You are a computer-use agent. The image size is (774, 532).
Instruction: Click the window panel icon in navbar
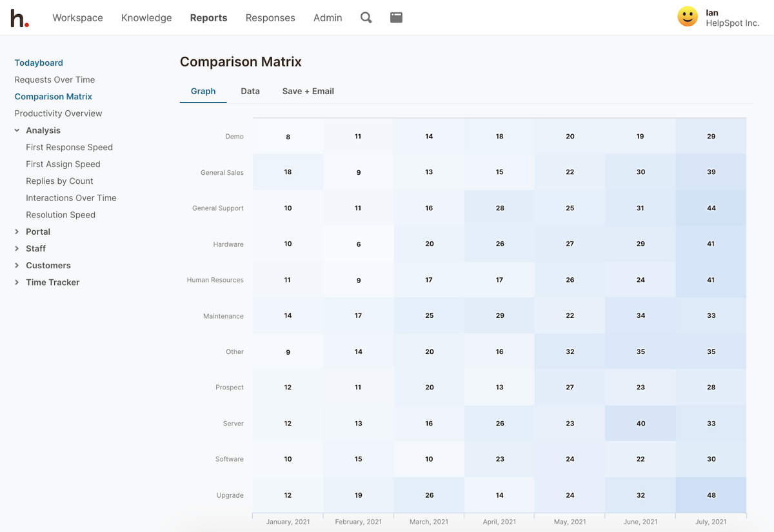pos(396,18)
